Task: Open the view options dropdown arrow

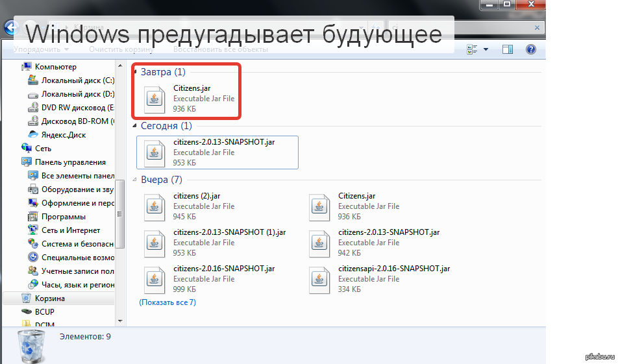Action: (486, 49)
